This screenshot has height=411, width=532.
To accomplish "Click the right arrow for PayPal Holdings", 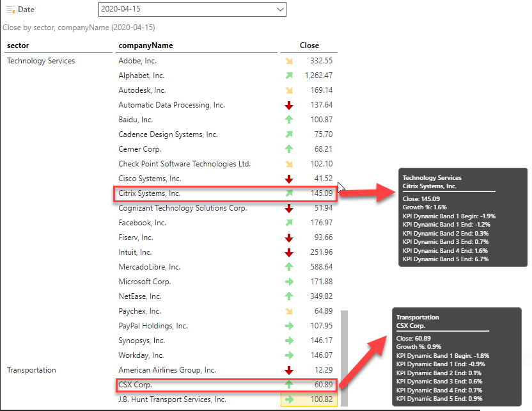I will click(x=289, y=326).
